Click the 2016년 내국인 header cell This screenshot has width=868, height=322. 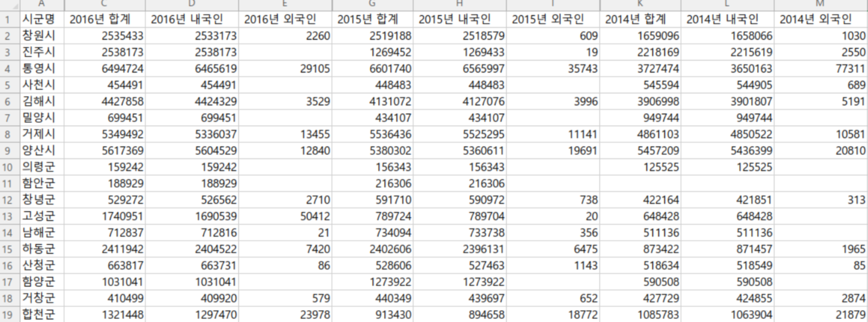point(191,19)
